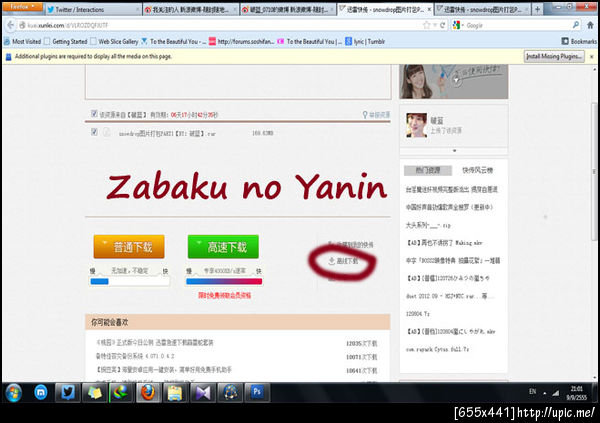Click the uploader avatar thumbnail
Viewport: 600px width, 423px height.
[x=416, y=125]
